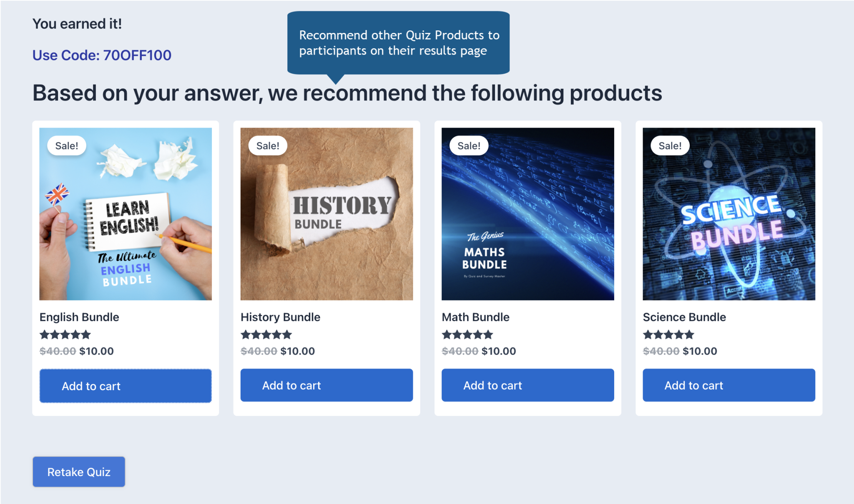Image resolution: width=854 pixels, height=504 pixels.
Task: Click the recommendation tooltip bubble
Action: click(398, 43)
